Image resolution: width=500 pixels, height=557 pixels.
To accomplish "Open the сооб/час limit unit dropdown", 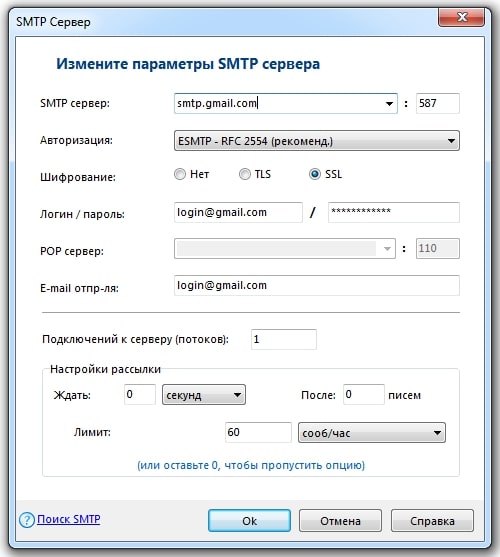I will 372,433.
